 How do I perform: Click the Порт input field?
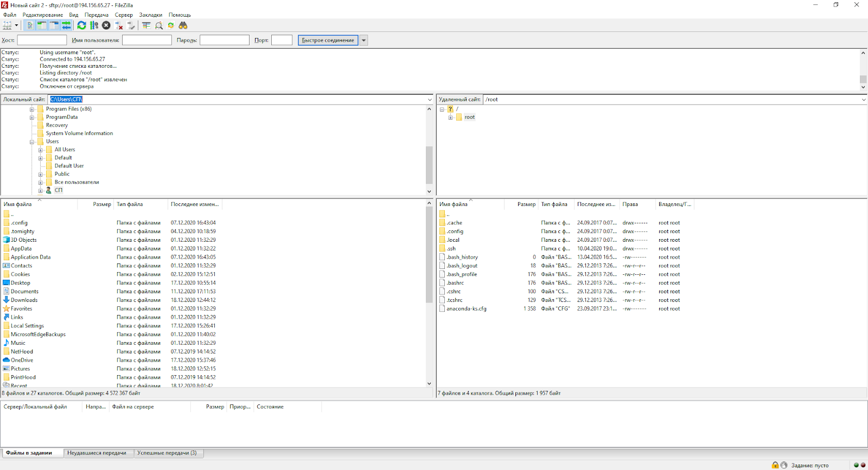(282, 40)
